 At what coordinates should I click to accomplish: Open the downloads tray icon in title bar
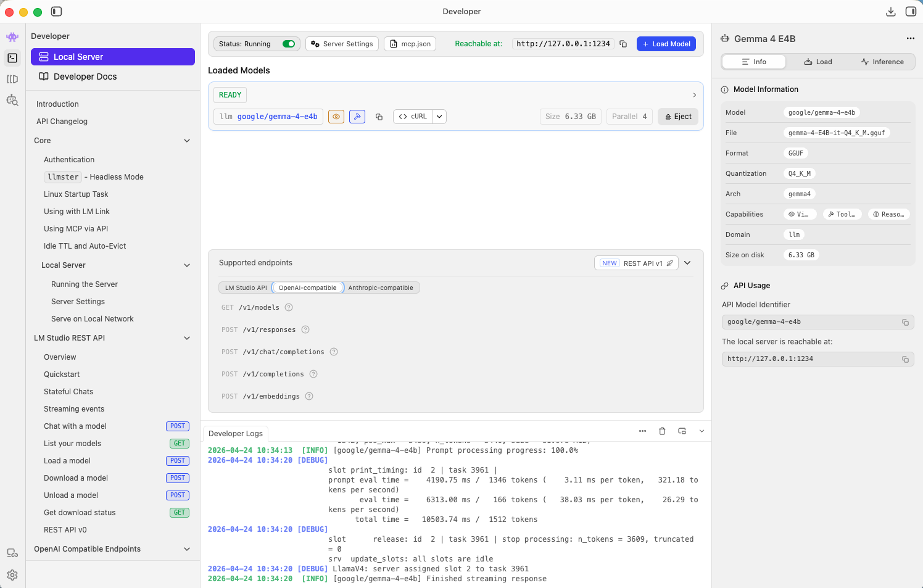pos(890,11)
